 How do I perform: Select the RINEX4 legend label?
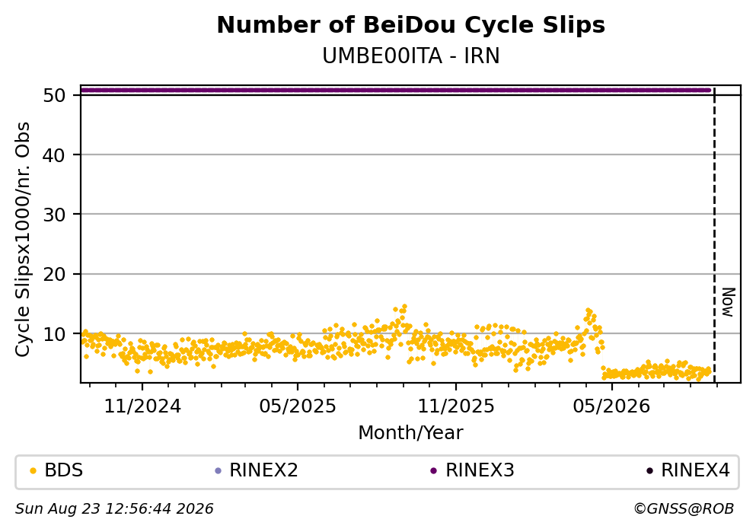click(695, 470)
